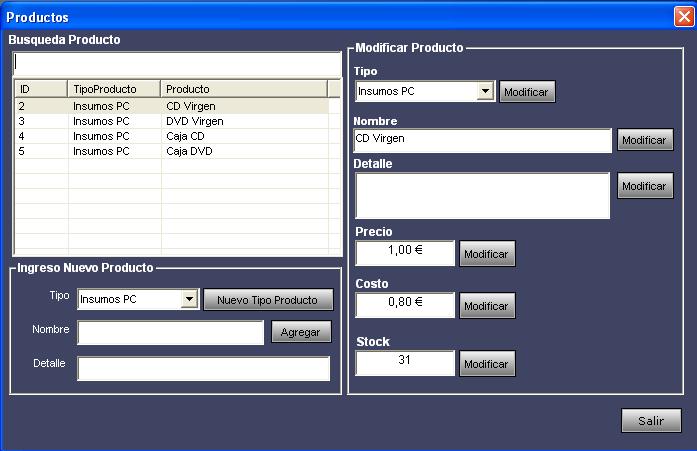Focus Nombre field in Ingreso Nuevo Producto
Screen dimensions: 697x451
tap(171, 332)
